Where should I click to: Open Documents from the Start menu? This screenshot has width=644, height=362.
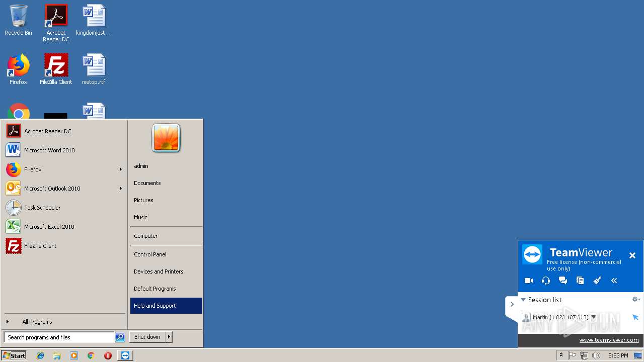click(166, 183)
